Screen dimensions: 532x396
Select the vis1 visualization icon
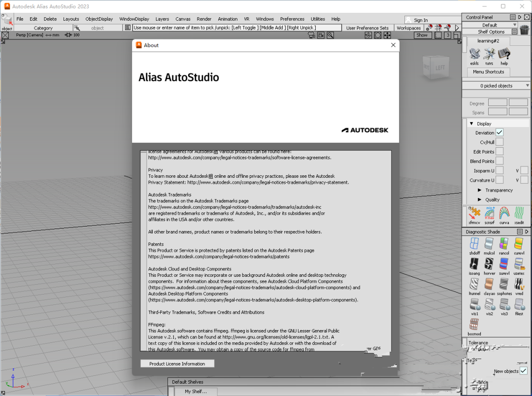(475, 304)
